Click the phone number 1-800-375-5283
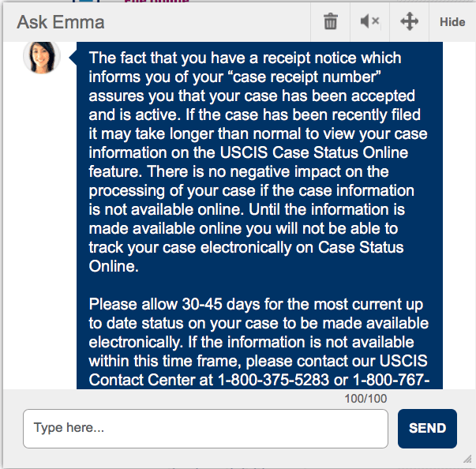This screenshot has width=476, height=469. tap(273, 380)
